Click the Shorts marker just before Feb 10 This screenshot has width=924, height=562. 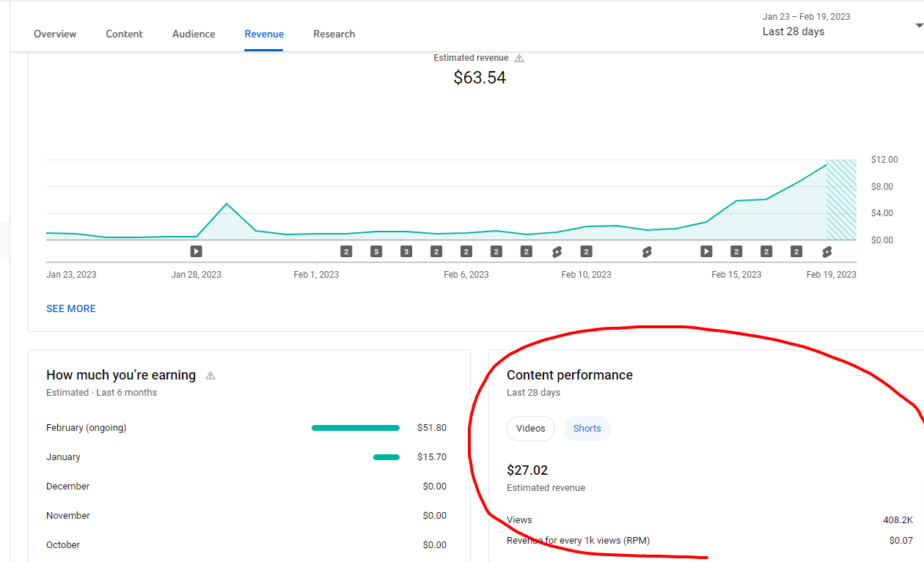click(x=557, y=251)
